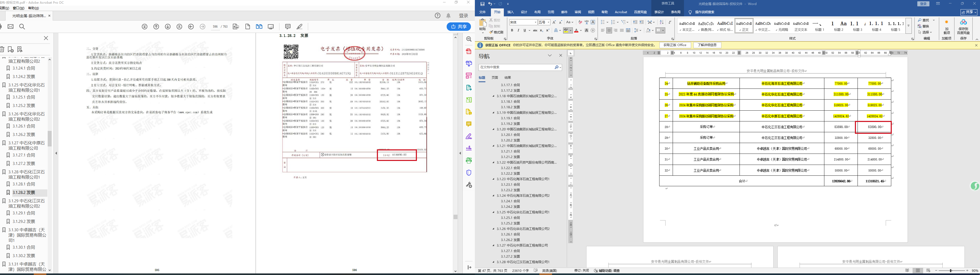Decrease paragraph indent in Word

635,22
